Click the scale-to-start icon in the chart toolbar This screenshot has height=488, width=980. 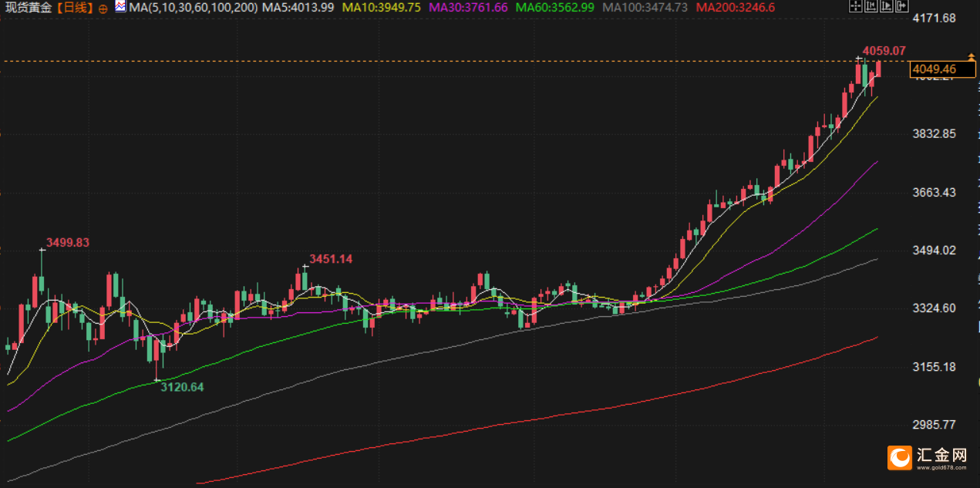[x=871, y=5]
